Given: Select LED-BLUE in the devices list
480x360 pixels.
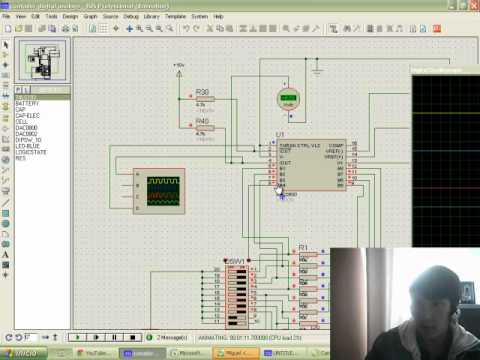Looking at the screenshot, I should click(x=28, y=146).
